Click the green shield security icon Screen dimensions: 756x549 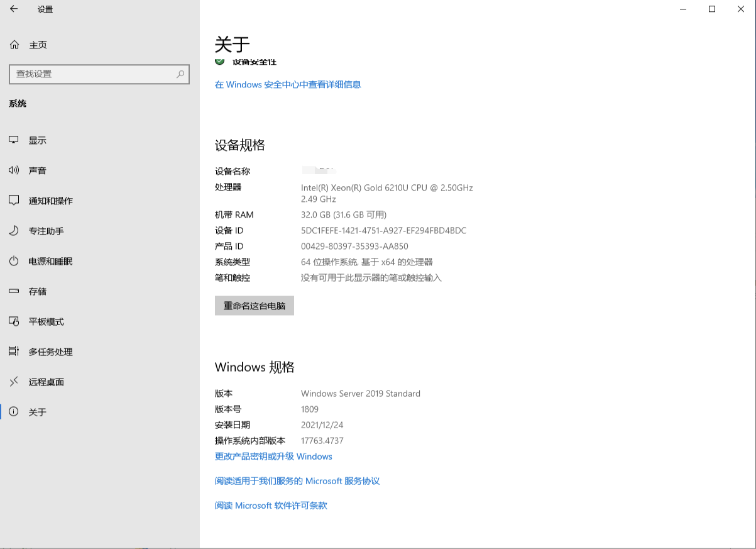pos(219,61)
